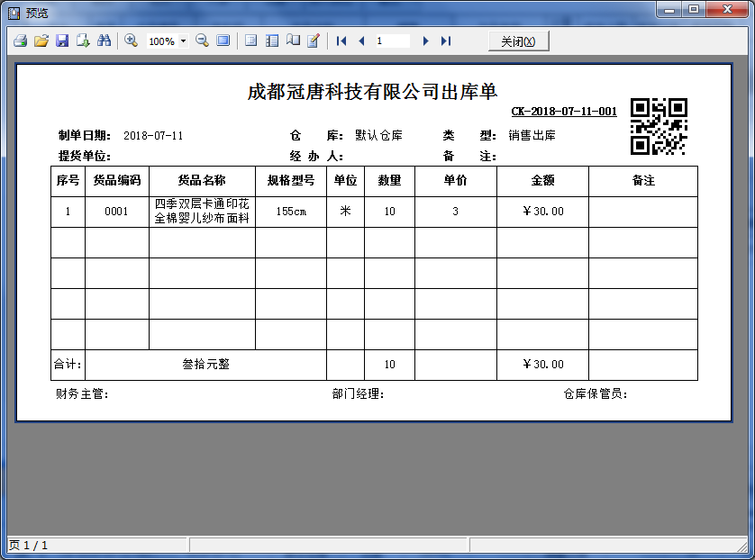Go to the first page arrow
755x560 pixels.
[x=341, y=41]
